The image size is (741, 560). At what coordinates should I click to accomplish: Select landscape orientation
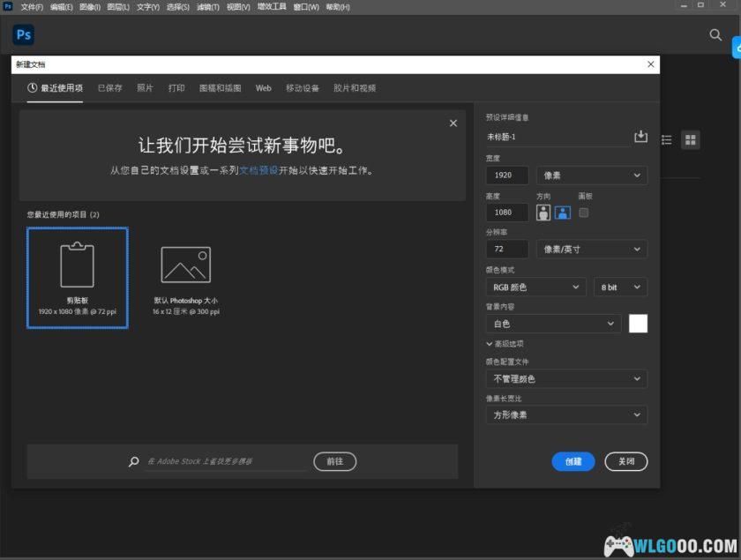(x=562, y=212)
